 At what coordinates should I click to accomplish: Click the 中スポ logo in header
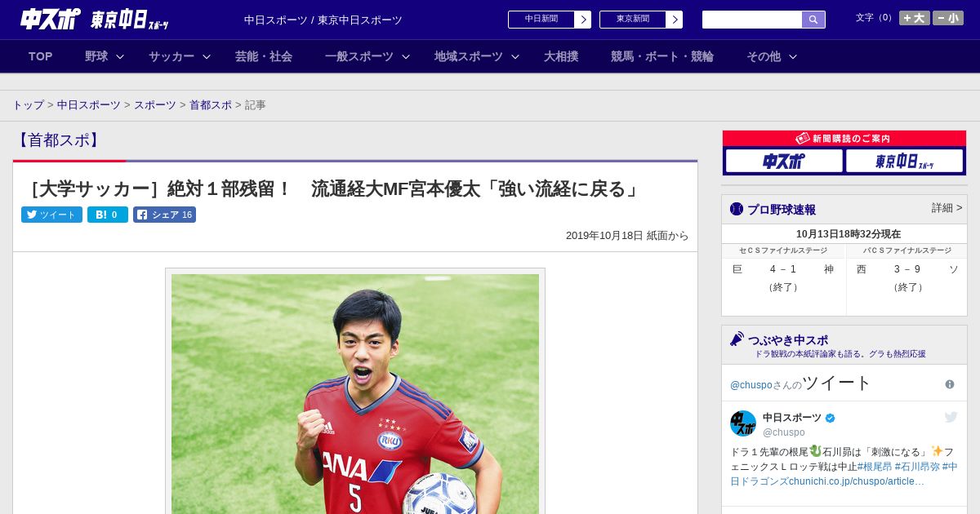[x=50, y=20]
